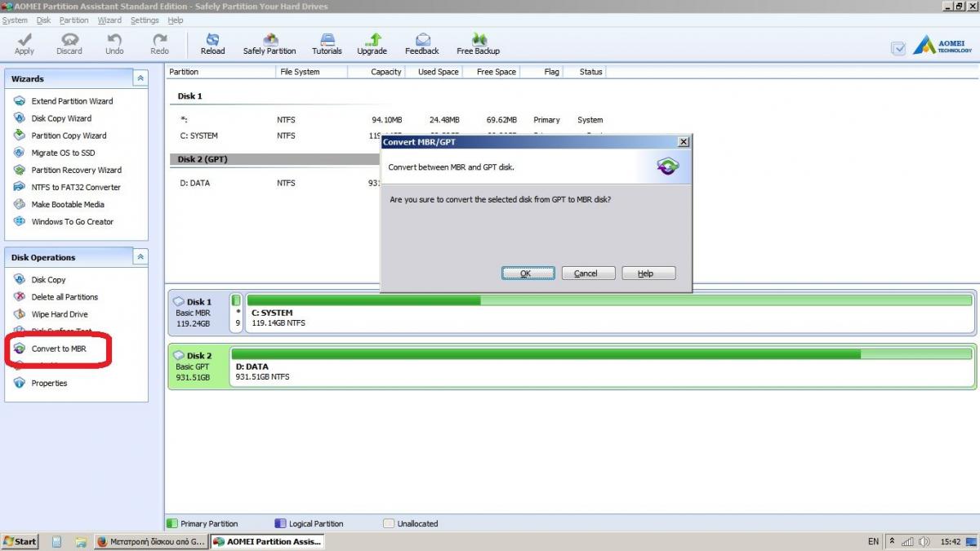Open the folder quick launch taskbar icon
The width and height of the screenshot is (980, 551).
coord(81,541)
